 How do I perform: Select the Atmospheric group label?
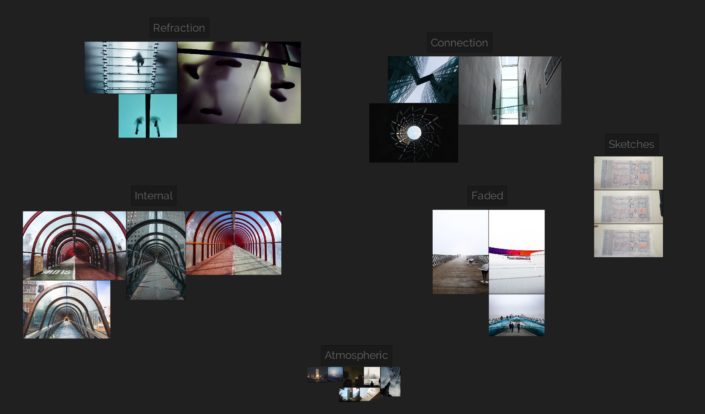point(356,355)
